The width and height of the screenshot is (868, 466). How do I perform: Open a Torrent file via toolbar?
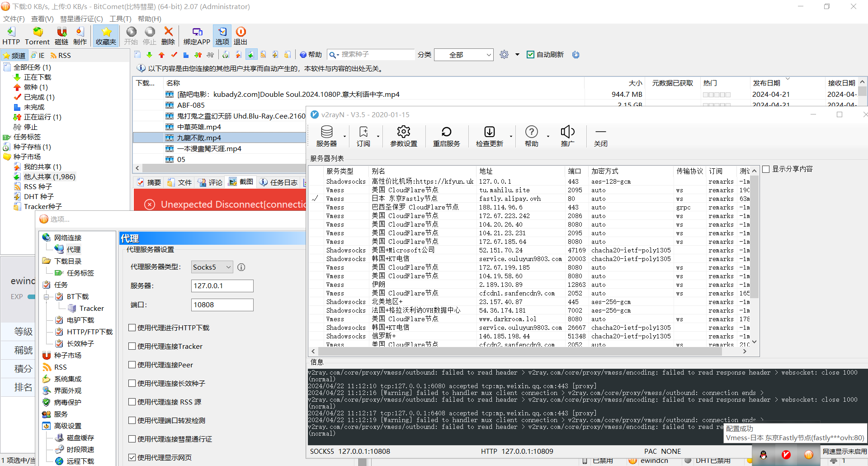pyautogui.click(x=37, y=36)
